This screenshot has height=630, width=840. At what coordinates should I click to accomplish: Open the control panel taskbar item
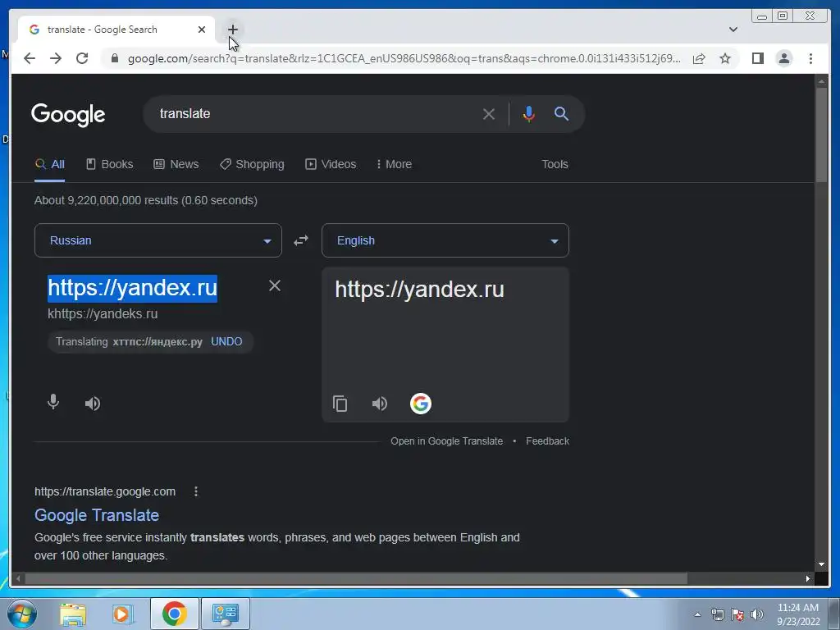point(225,614)
